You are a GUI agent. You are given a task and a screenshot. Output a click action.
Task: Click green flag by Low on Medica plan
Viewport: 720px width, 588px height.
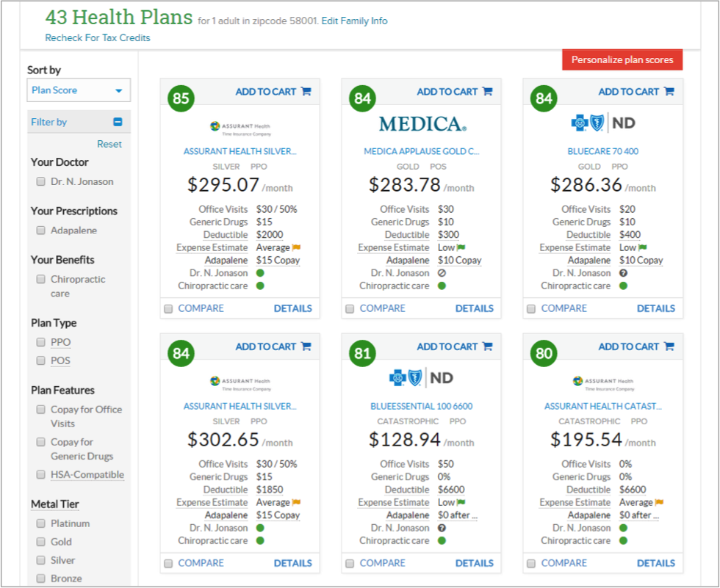click(461, 247)
